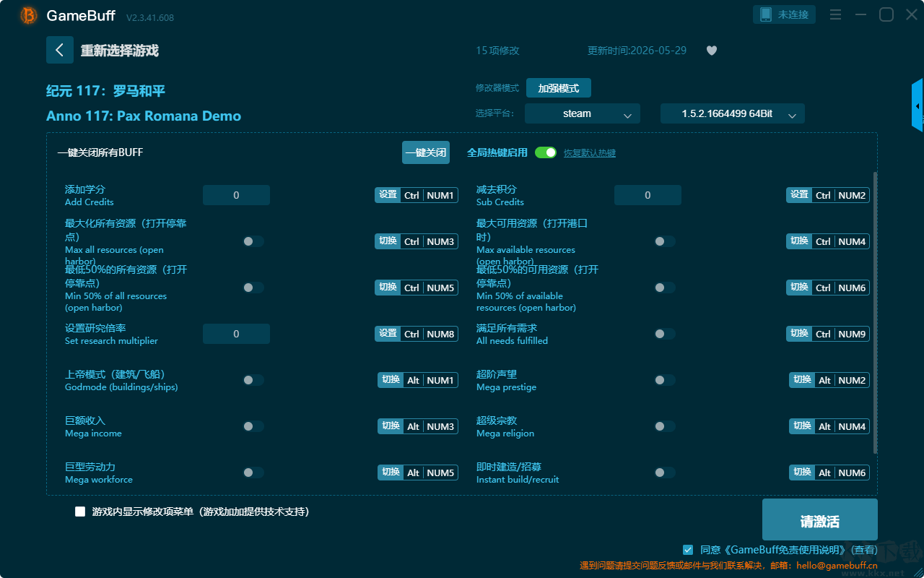Toggle global hotkey enable switch
This screenshot has width=924, height=578.
tap(546, 152)
